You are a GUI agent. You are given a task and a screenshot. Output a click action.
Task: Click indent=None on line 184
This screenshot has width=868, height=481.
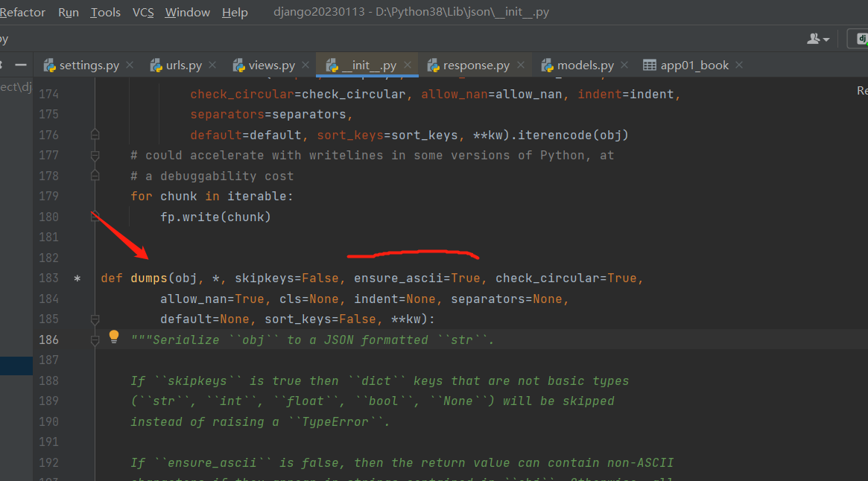point(395,299)
